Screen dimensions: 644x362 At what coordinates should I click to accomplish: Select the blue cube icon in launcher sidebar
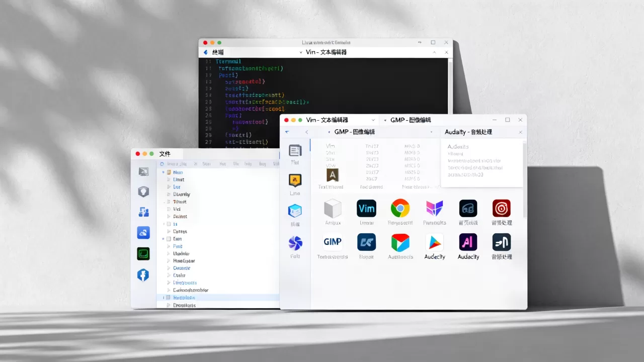click(x=295, y=211)
